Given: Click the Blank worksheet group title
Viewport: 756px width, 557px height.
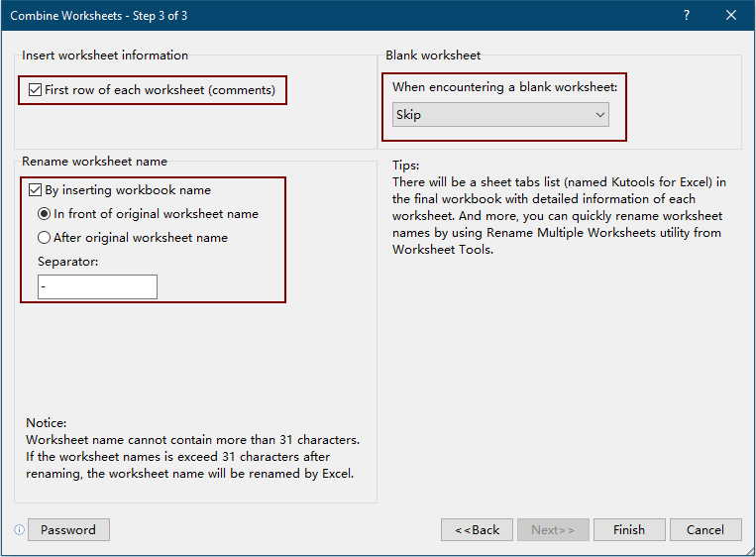Looking at the screenshot, I should click(433, 56).
